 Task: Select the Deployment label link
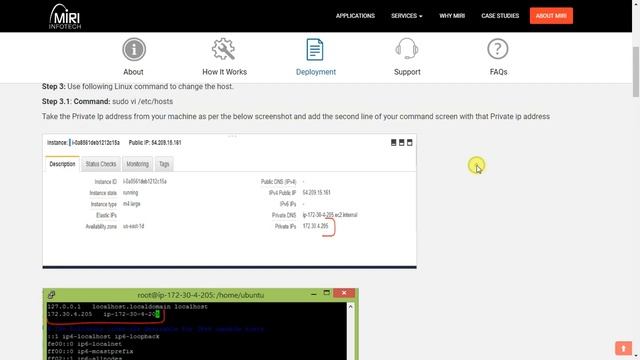(316, 72)
